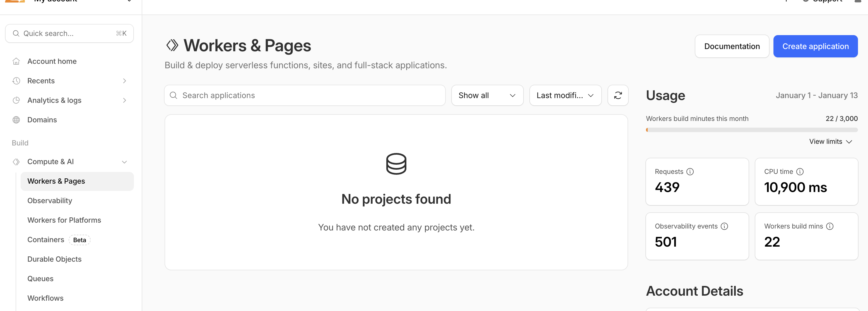Click the Recents clock icon
The height and width of the screenshot is (311, 868).
(16, 81)
